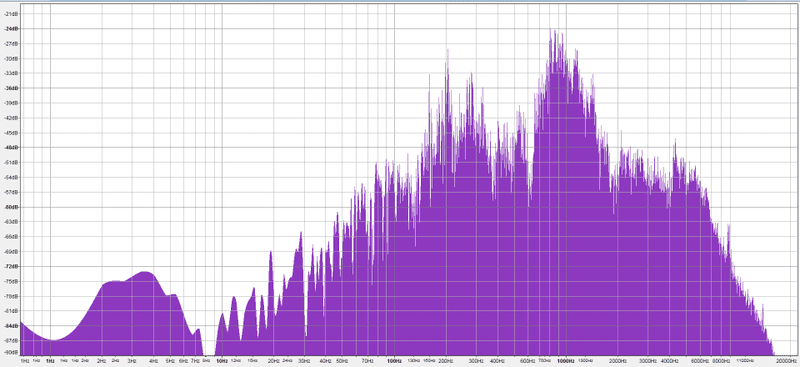800x367 pixels.
Task: Click the -48dB level axis label
Action: 10,148
